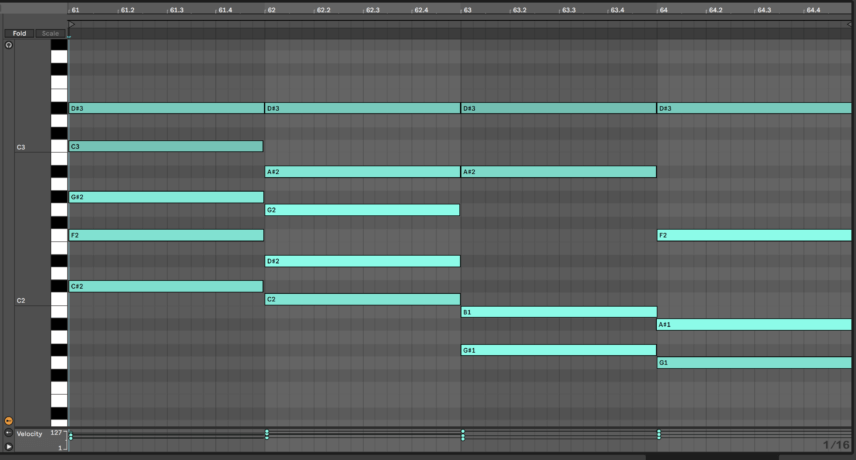856x460 pixels.
Task: Toggle the headphone MIDI preview icon
Action: pyautogui.click(x=9, y=45)
